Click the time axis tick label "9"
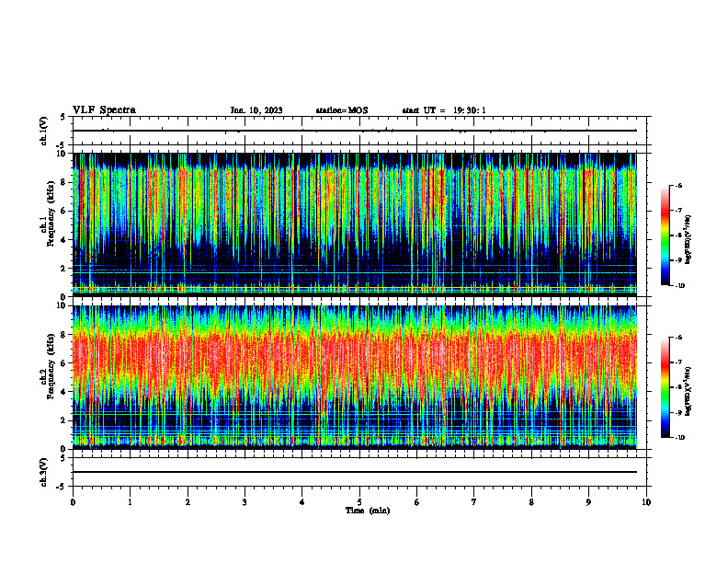The width and height of the screenshot is (728, 563). [588, 502]
